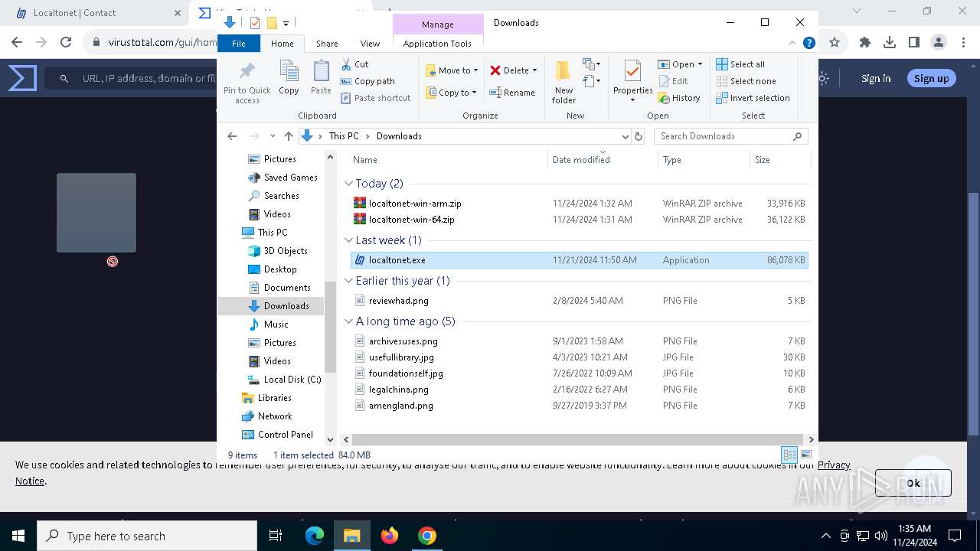Click Chrome downloads icon
980x551 pixels.
[890, 43]
